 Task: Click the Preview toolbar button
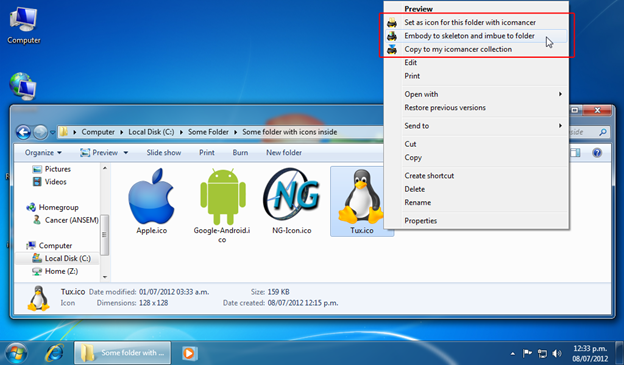[99, 152]
